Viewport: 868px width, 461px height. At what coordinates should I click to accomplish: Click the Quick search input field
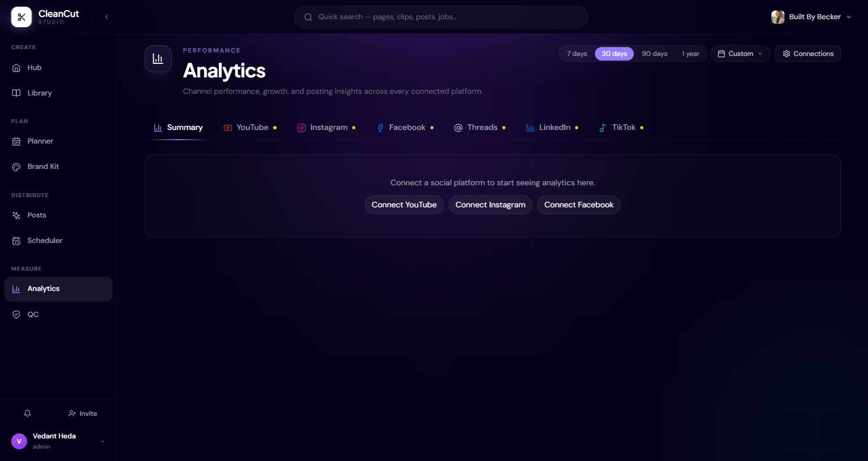coord(441,17)
